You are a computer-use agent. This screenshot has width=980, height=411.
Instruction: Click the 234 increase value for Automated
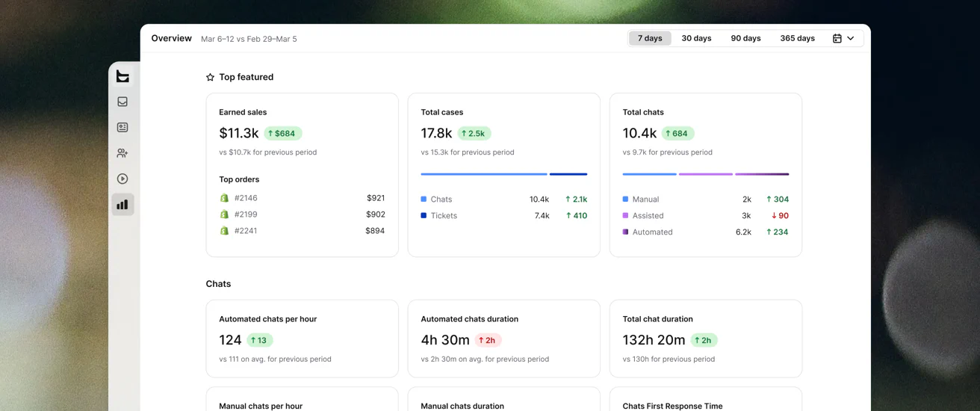click(x=778, y=232)
